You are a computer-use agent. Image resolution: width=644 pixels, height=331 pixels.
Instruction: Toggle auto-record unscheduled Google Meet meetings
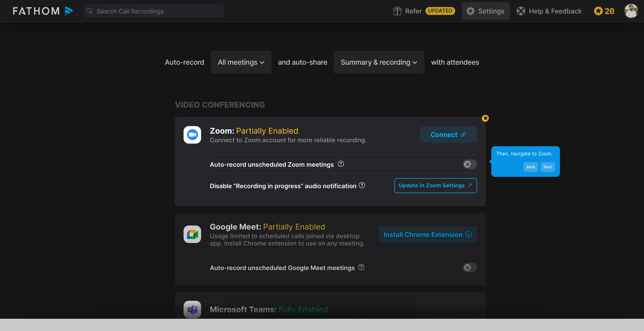[x=470, y=268]
